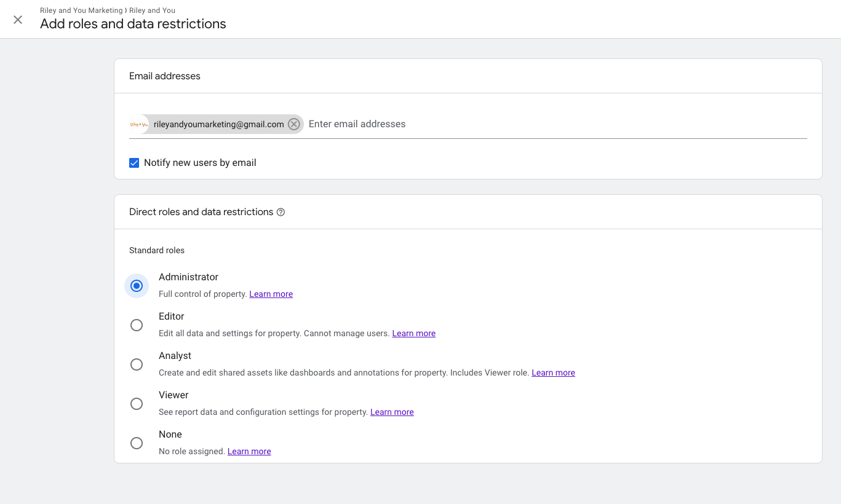Pick the Analyst role radio button
841x504 pixels.
pyautogui.click(x=137, y=364)
